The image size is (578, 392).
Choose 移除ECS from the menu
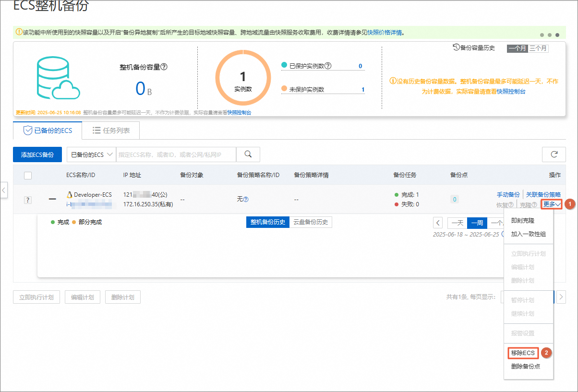click(x=523, y=353)
